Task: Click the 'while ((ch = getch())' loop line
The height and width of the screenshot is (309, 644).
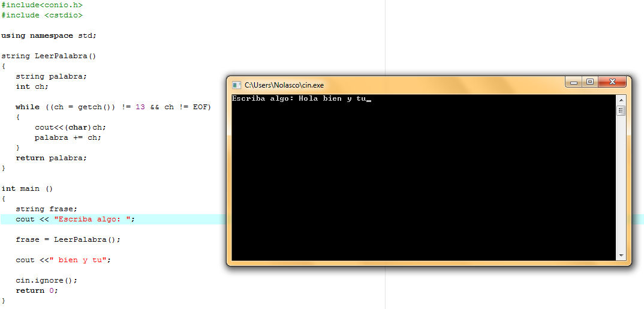Action: 113,107
